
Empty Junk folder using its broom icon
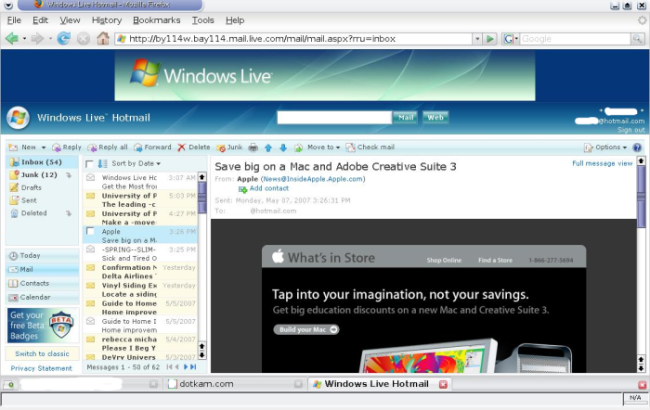(x=69, y=175)
